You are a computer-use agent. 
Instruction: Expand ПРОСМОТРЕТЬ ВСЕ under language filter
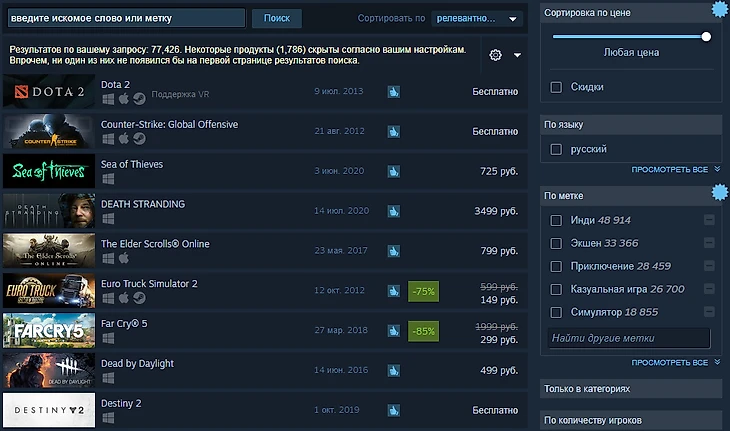(675, 169)
